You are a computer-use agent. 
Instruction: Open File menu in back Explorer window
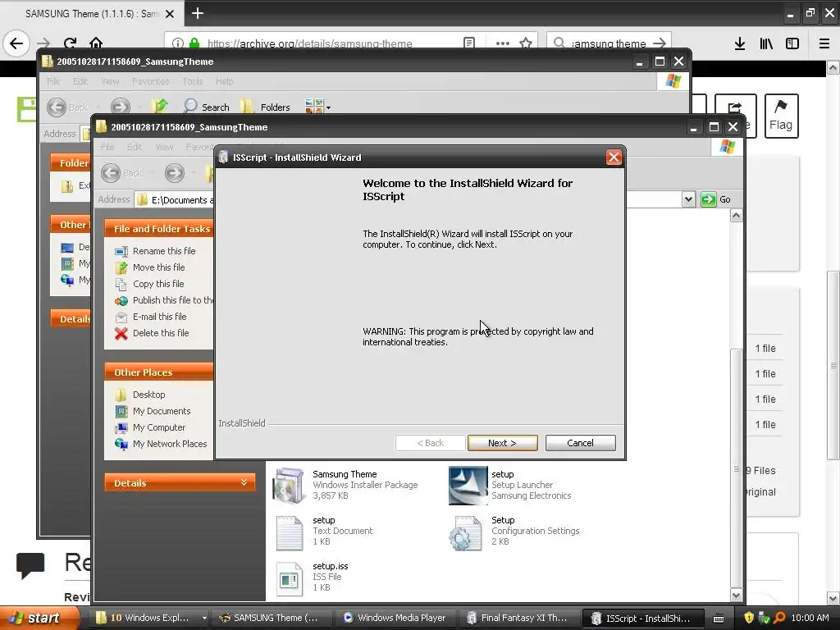53,81
